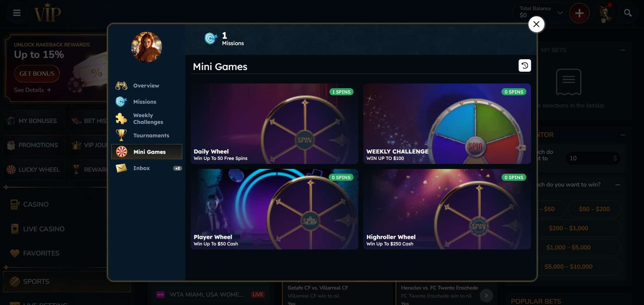This screenshot has width=644, height=305.
Task: Click the Missions target icon in header
Action: click(x=211, y=38)
